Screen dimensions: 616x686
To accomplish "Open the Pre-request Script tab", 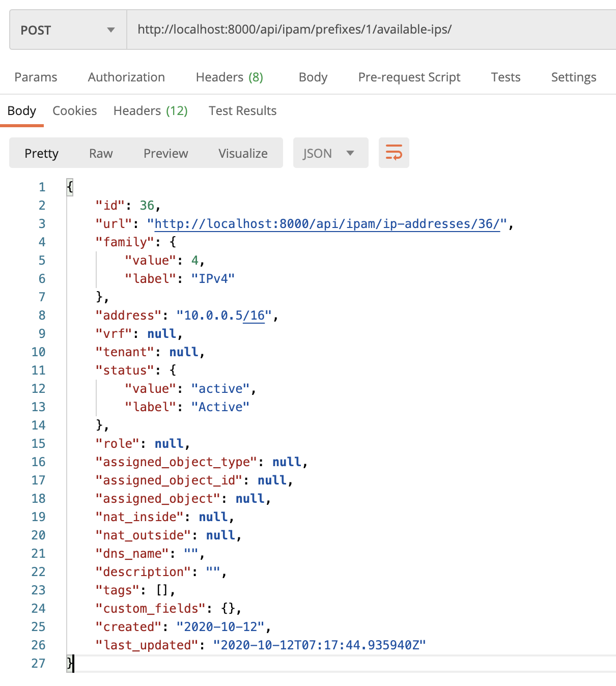I will point(409,77).
